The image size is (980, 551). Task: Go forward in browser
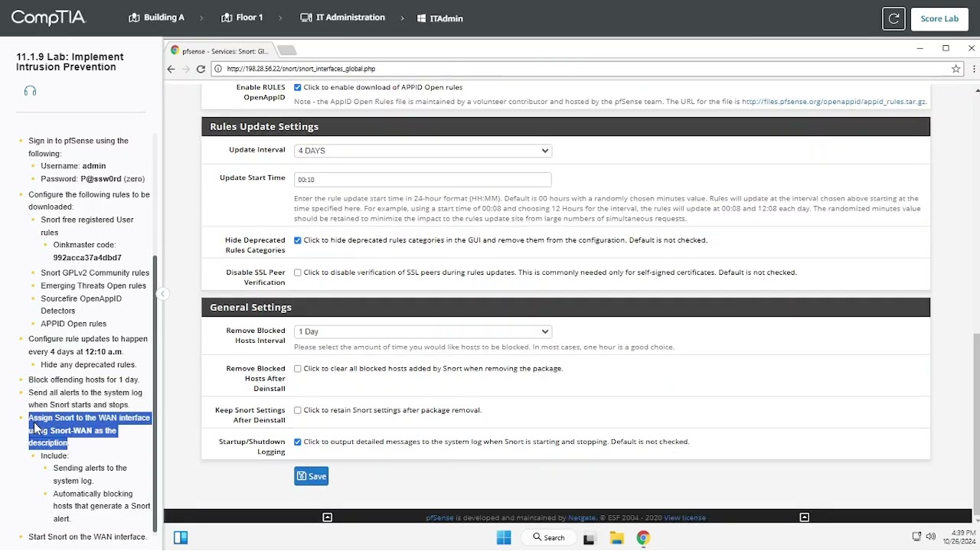pyautogui.click(x=186, y=69)
